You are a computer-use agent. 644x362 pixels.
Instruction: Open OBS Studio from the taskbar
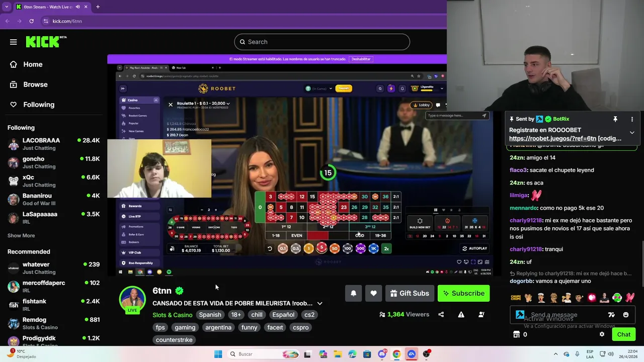(x=427, y=354)
